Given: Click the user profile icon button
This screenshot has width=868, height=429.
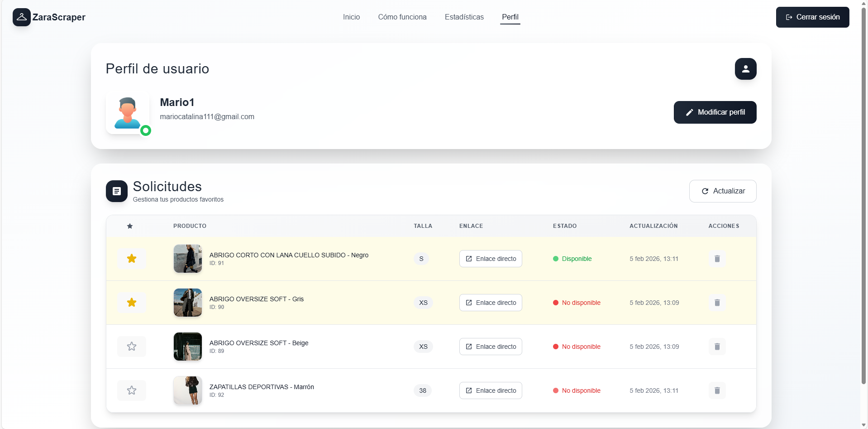Looking at the screenshot, I should 745,69.
